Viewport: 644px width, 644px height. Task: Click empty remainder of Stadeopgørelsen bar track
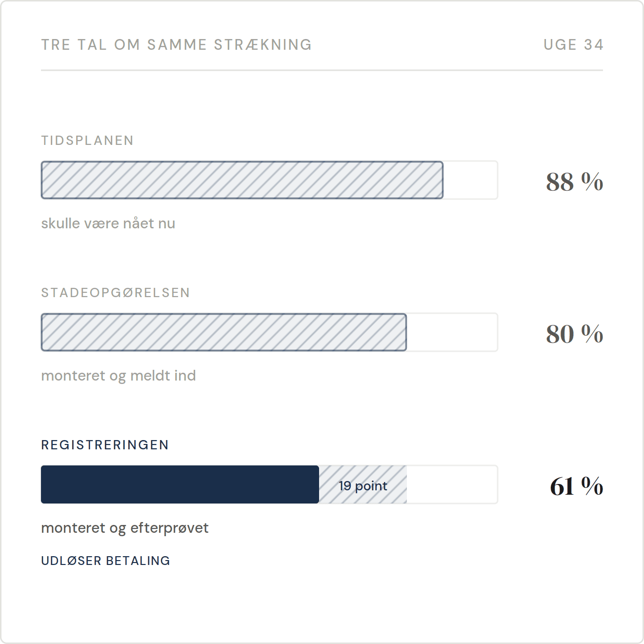[x=452, y=332]
